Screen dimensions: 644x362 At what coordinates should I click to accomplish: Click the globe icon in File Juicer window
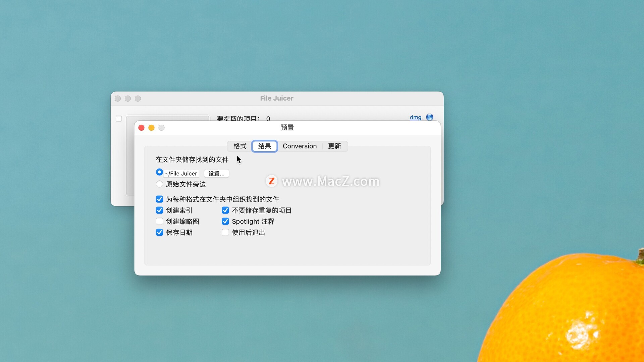pyautogui.click(x=429, y=117)
